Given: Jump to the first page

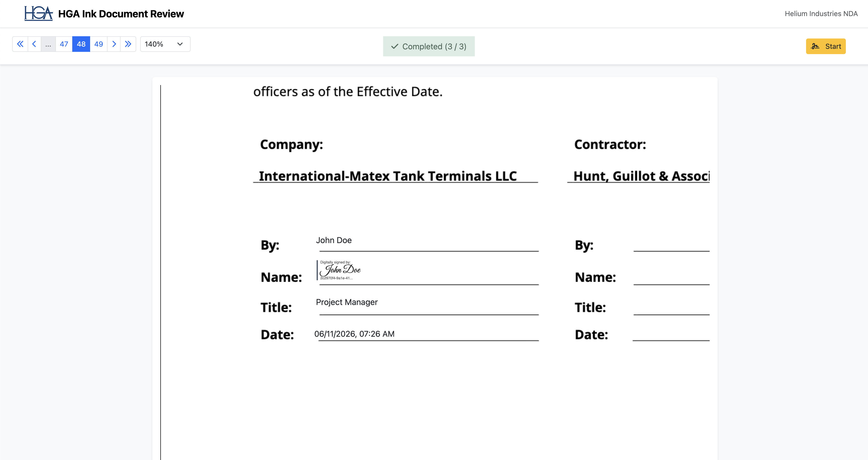Looking at the screenshot, I should pyautogui.click(x=20, y=44).
